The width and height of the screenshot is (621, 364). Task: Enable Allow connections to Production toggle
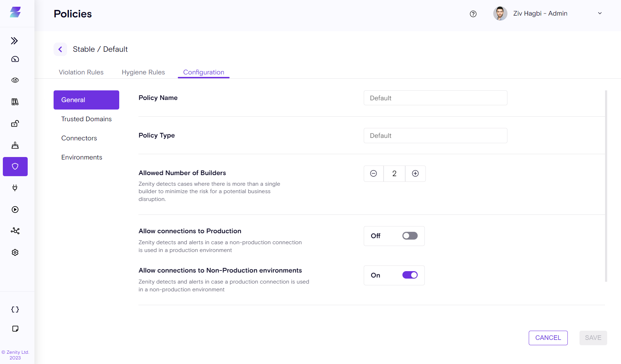(410, 236)
